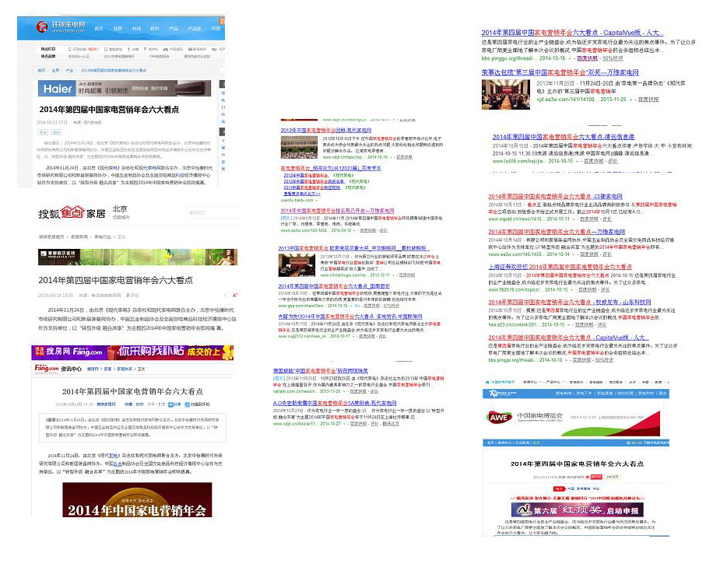706x588 pixels.
Task: Expand the arrow beside the hea.e23.cn URL
Action: 570,325
